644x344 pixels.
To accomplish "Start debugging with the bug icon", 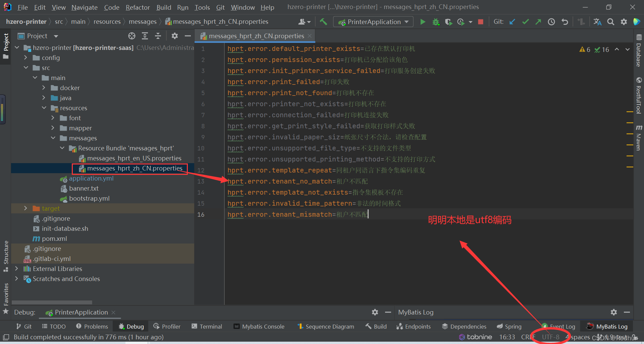I will tap(436, 22).
